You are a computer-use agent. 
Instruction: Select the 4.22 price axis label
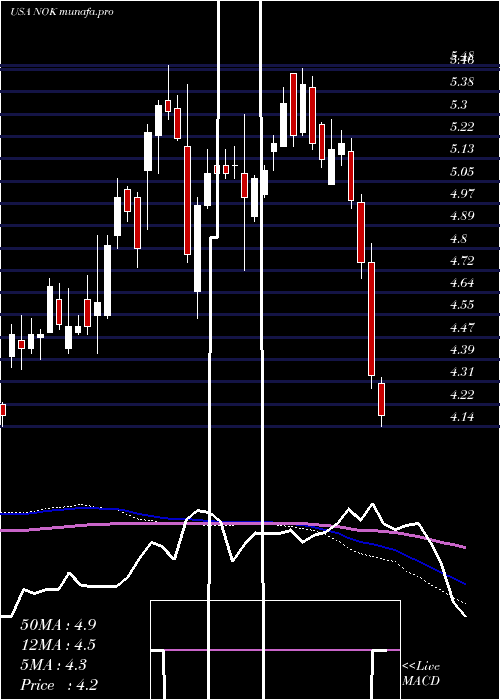[462, 395]
